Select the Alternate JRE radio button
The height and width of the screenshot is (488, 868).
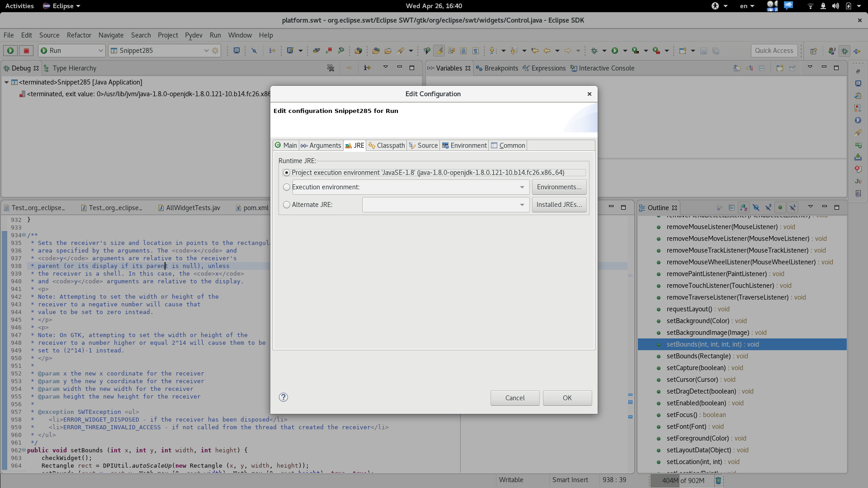(x=287, y=205)
